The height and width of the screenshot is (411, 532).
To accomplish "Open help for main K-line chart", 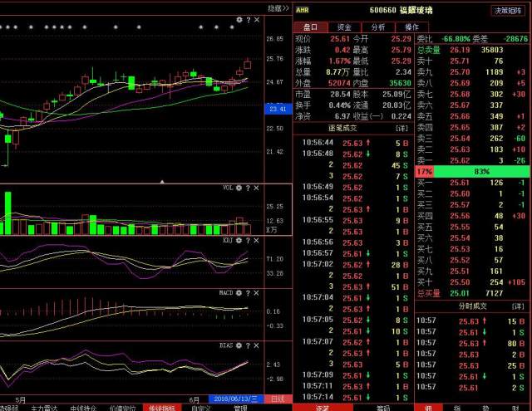I will [x=249, y=20].
